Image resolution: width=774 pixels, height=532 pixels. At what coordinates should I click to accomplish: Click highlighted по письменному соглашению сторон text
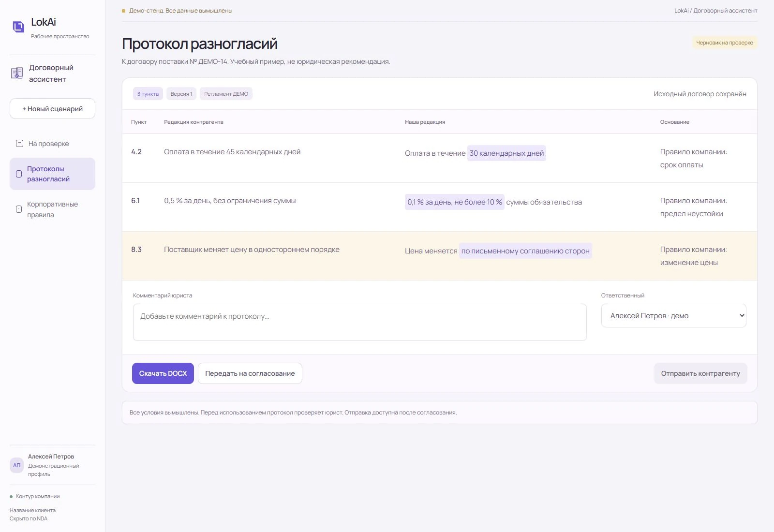[x=525, y=251]
